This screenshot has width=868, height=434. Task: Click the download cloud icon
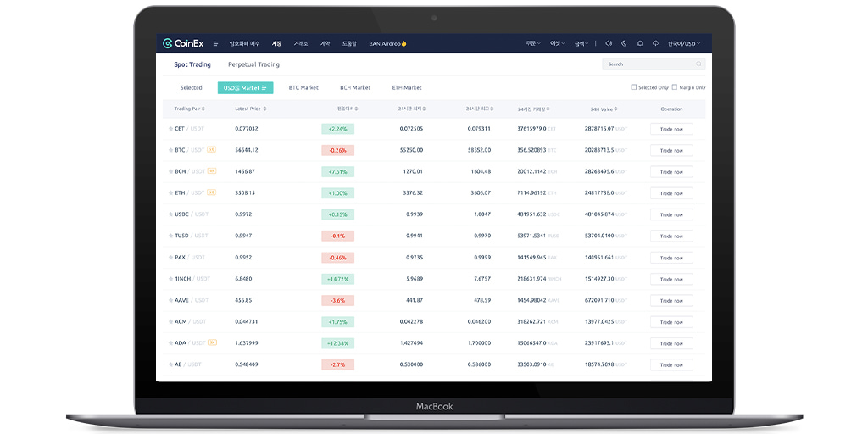(655, 43)
